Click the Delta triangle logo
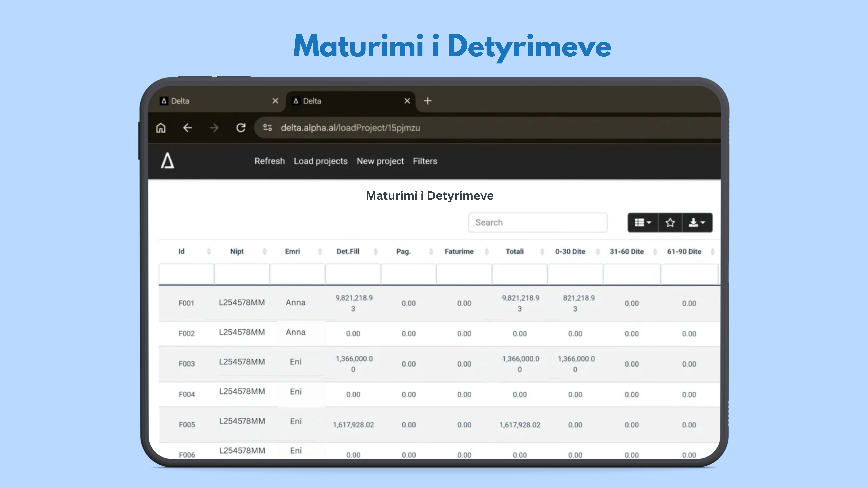Screen dimensions: 868x488 168,161
